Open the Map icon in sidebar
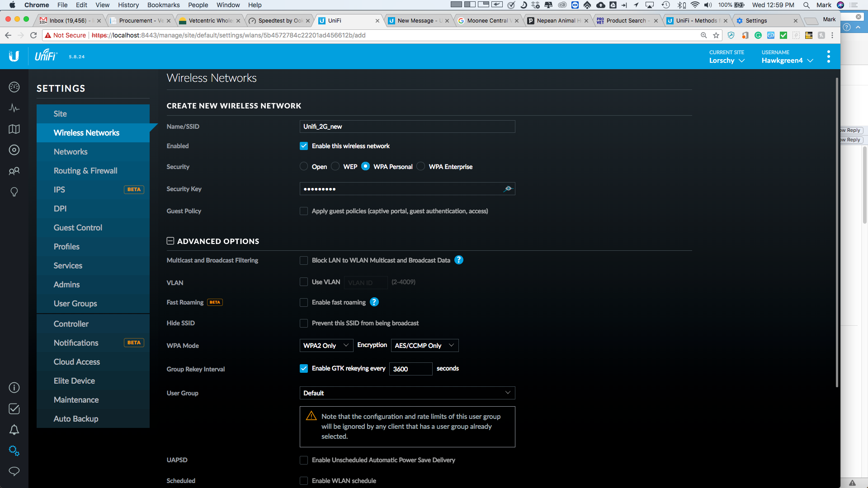Screen dimensions: 868x488 click(14, 129)
